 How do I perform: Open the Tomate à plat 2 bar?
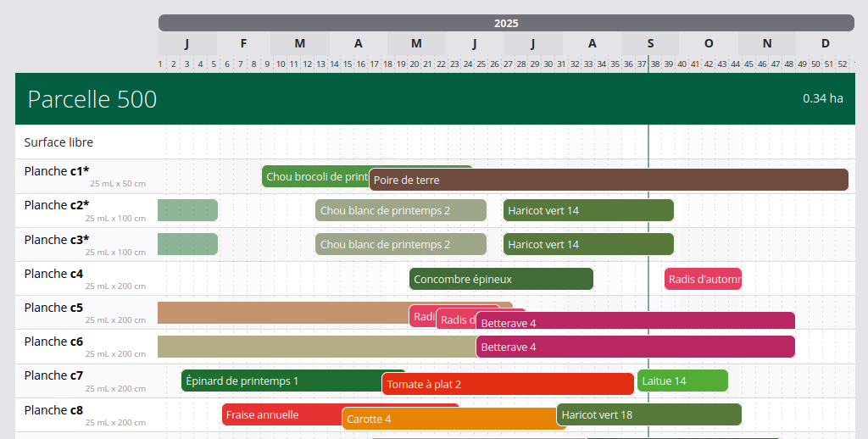tap(507, 384)
